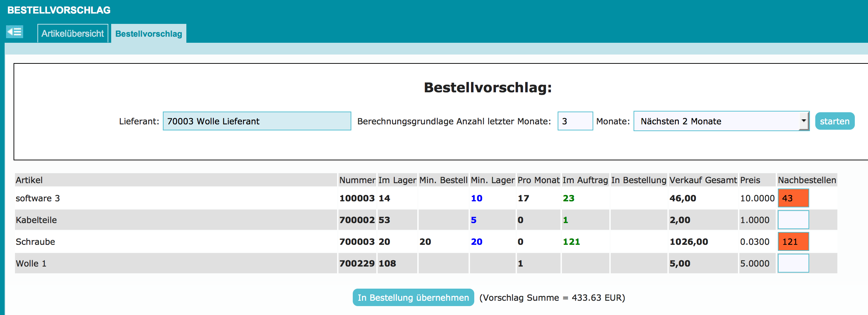Click green Im Auftrag value 121
868x315 pixels.
[571, 242]
